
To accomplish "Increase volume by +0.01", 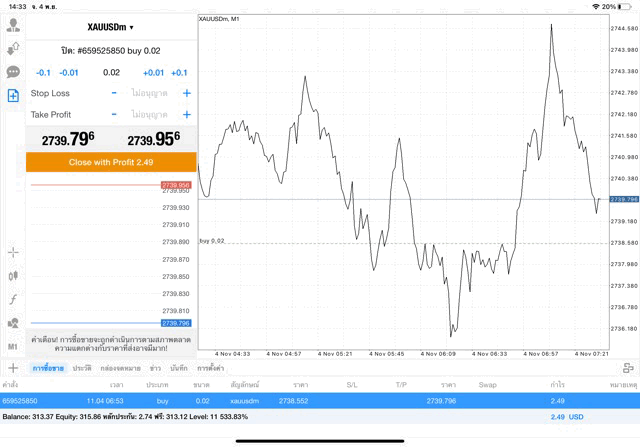I will [153, 73].
